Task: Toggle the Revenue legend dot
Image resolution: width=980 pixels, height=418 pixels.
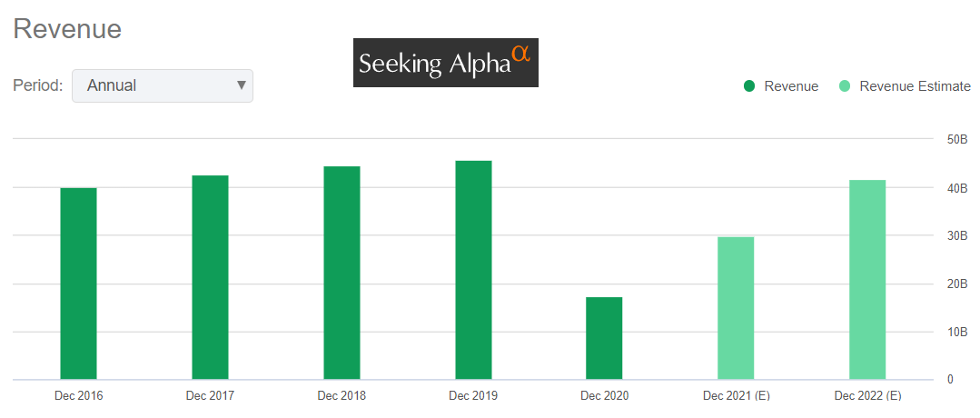Action: (749, 86)
